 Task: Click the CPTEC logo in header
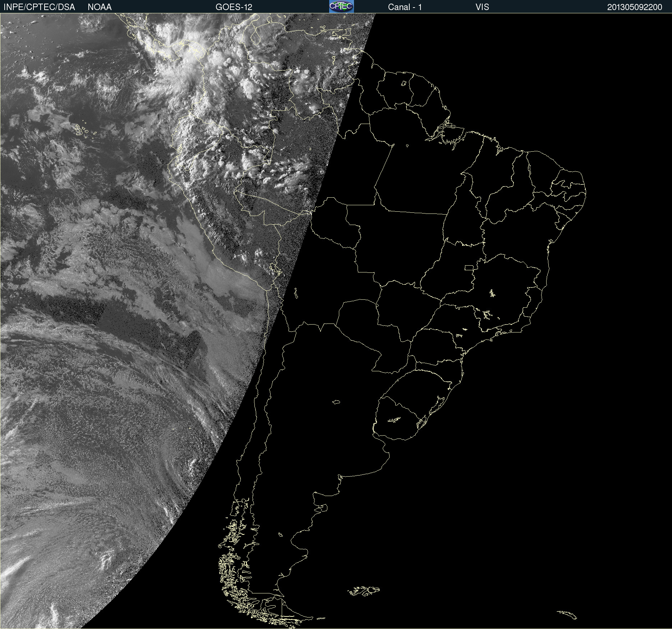tap(341, 6)
